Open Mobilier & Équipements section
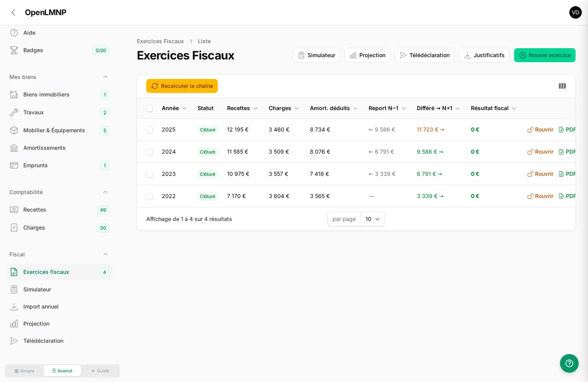Screen dimensions: 588x382 pos(59,130)
